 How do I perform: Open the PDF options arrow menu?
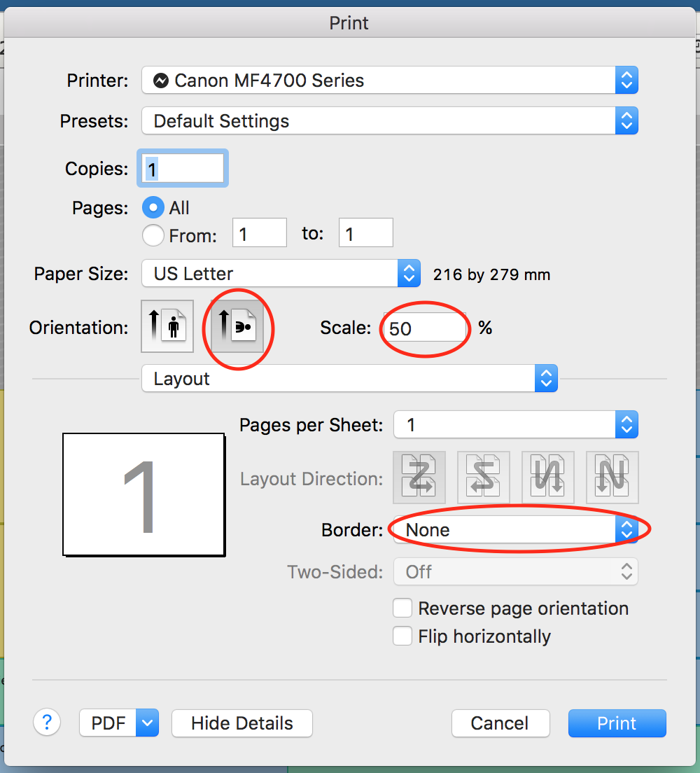(148, 723)
